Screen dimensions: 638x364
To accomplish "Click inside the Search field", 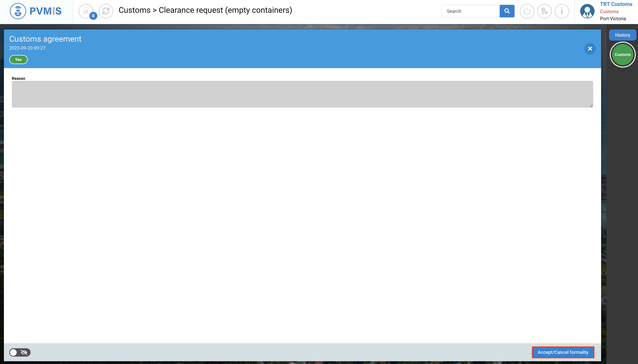I will click(x=470, y=11).
